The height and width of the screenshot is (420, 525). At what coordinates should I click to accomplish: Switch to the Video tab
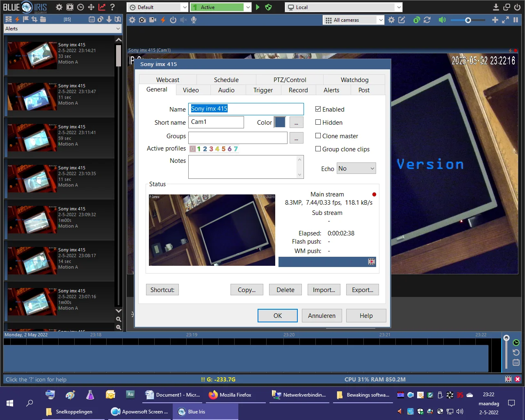click(191, 90)
